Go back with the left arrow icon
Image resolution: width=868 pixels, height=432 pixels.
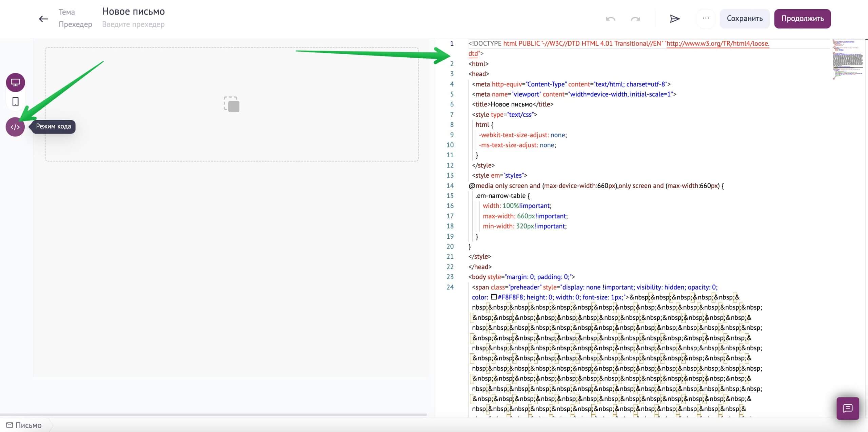pos(43,19)
